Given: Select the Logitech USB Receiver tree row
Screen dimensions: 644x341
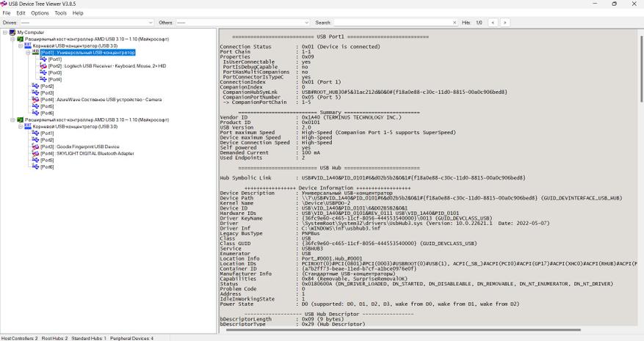Looking at the screenshot, I should (x=107, y=66).
